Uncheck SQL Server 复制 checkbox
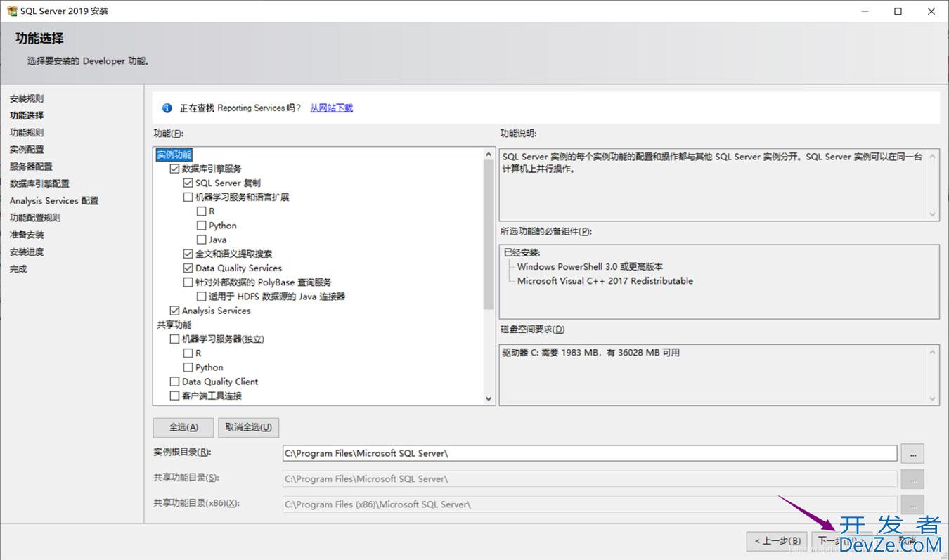The image size is (949, 560). click(188, 183)
